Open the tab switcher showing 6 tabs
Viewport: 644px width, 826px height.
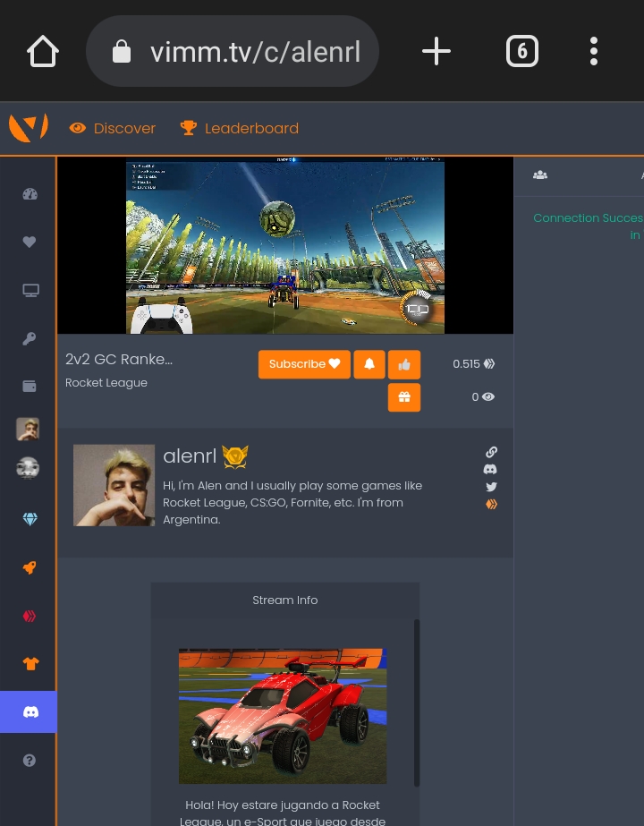[x=521, y=51]
